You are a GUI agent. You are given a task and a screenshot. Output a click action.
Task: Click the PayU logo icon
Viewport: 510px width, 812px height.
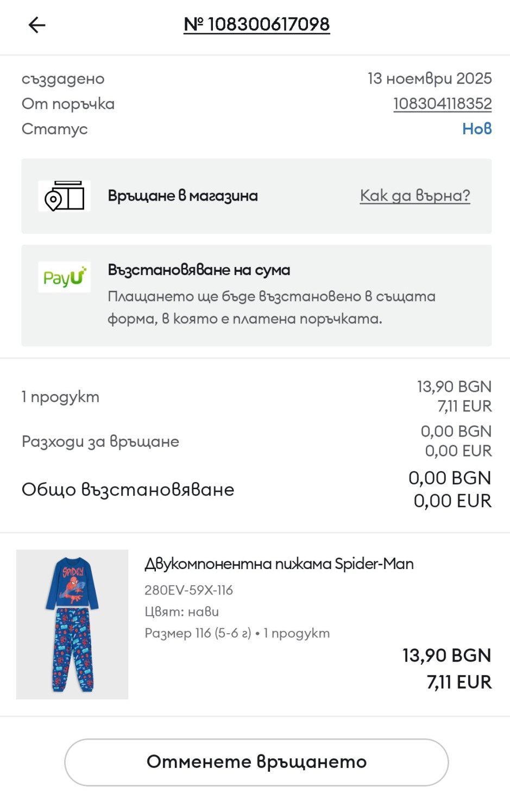(x=64, y=277)
